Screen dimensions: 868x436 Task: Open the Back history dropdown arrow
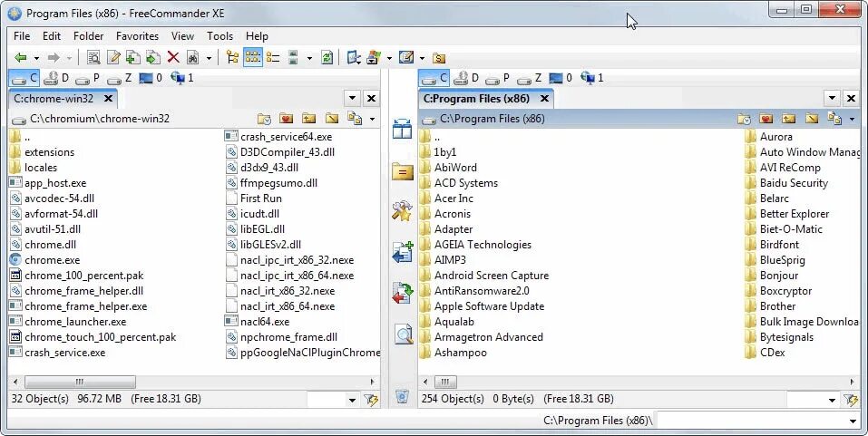(36, 58)
